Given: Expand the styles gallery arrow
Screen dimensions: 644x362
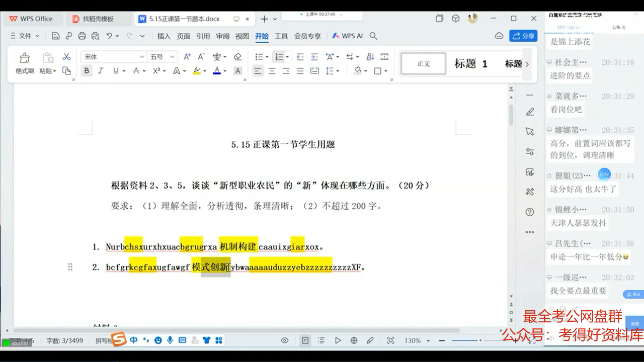Looking at the screenshot, I should [527, 64].
